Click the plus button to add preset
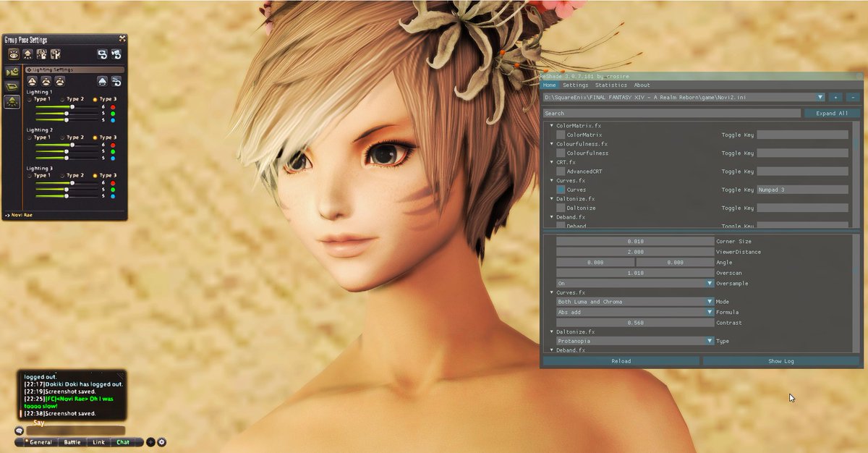The height and width of the screenshot is (453, 868). coord(835,97)
